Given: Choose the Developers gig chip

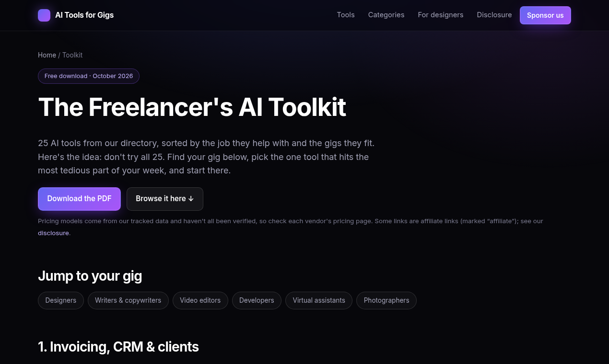Looking at the screenshot, I should (x=257, y=300).
